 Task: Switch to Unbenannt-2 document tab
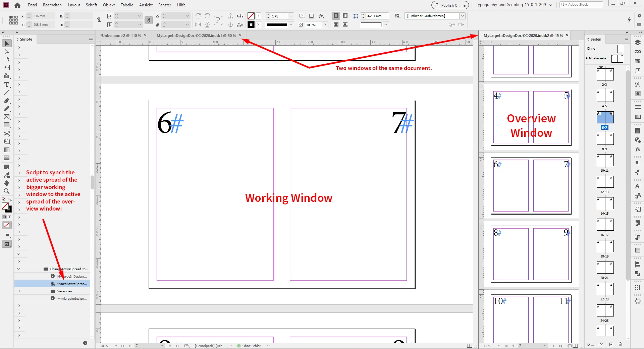[120, 35]
